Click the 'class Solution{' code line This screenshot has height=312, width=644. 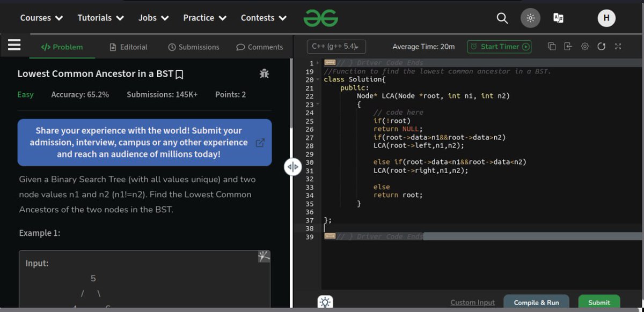tap(354, 80)
